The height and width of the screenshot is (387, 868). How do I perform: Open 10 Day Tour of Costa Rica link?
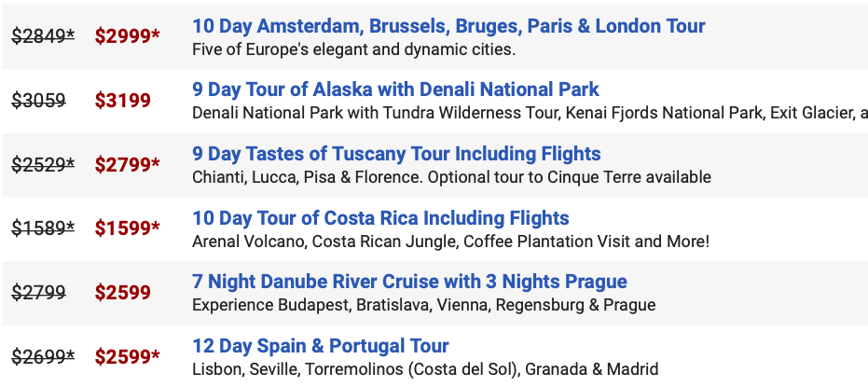point(380,218)
